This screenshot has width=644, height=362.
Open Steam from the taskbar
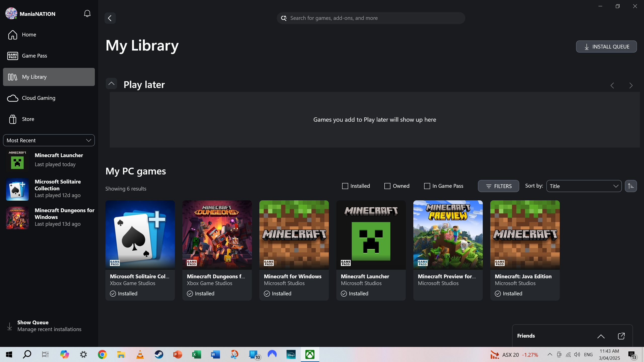click(159, 354)
